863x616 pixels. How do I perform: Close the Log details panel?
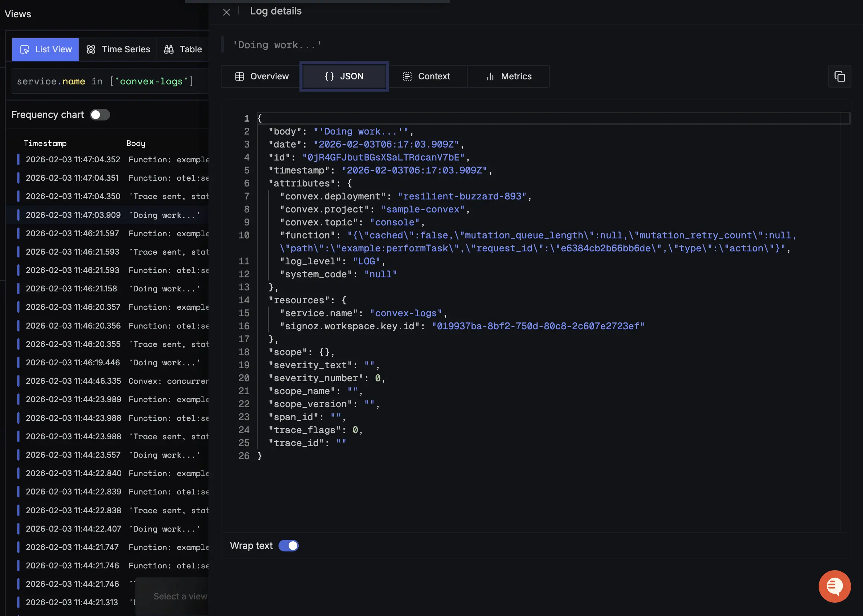pos(227,12)
